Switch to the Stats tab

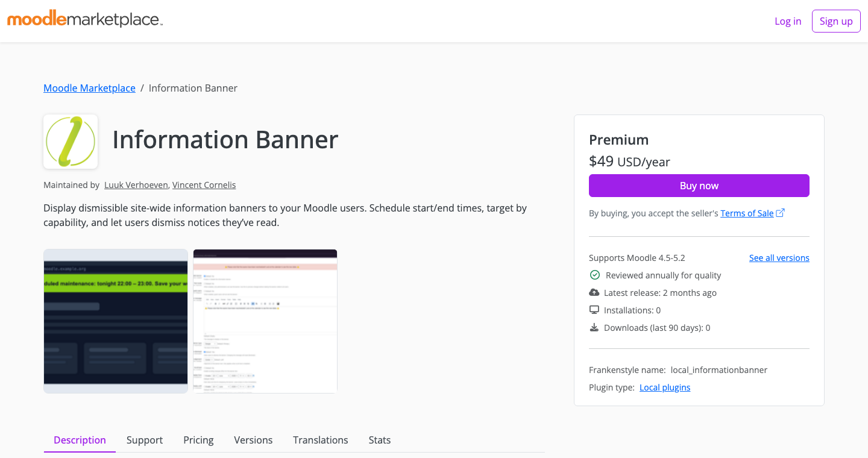coord(380,440)
